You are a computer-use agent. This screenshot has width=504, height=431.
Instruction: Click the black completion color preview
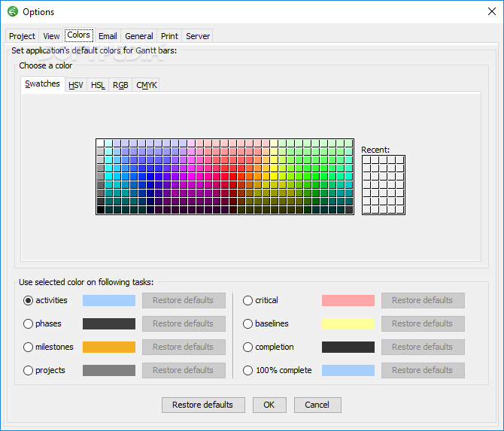point(348,347)
